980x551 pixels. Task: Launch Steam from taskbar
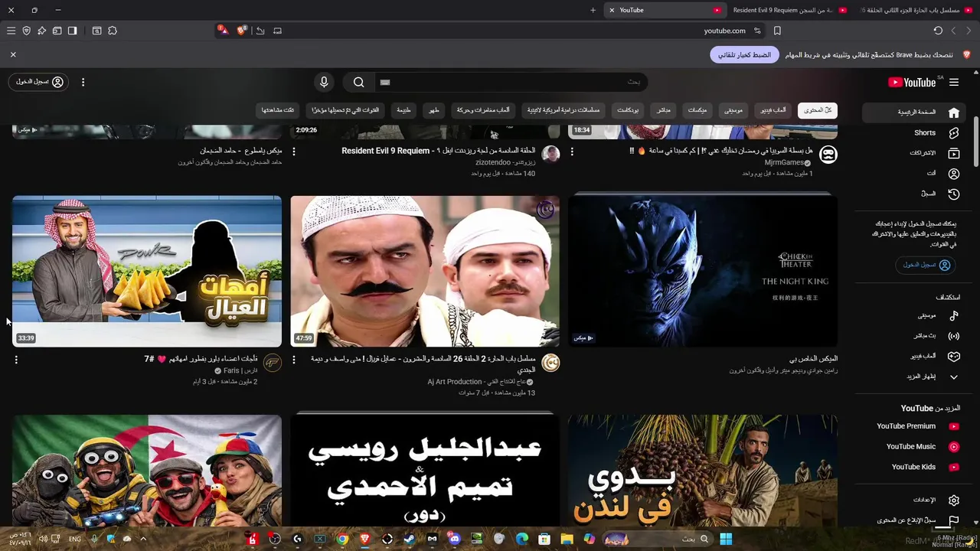410,539
